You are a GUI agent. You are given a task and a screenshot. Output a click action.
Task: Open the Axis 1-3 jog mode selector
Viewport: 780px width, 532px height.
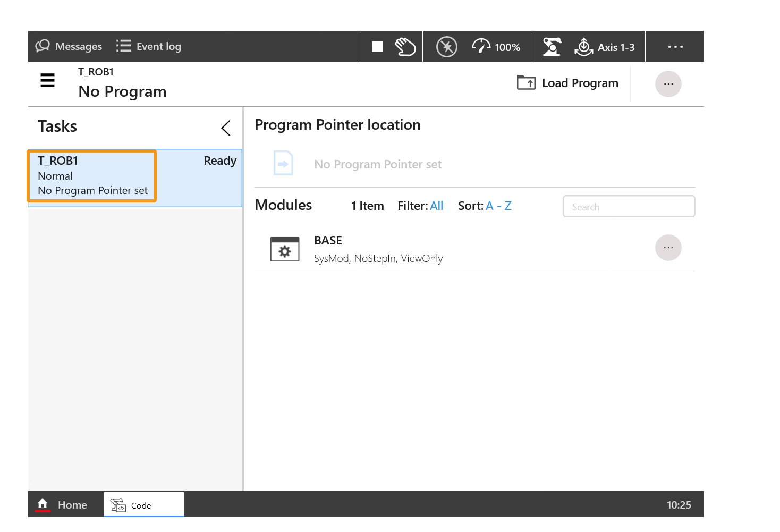pos(605,47)
